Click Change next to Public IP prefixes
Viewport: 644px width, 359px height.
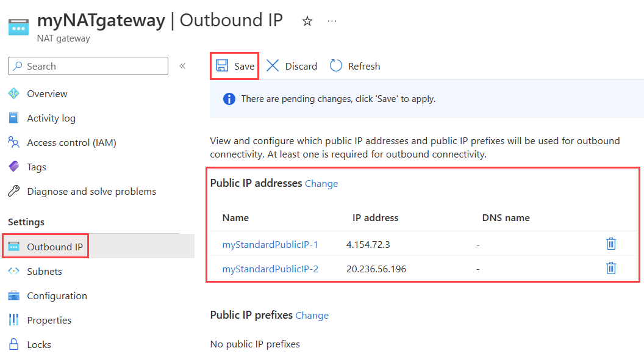312,315
